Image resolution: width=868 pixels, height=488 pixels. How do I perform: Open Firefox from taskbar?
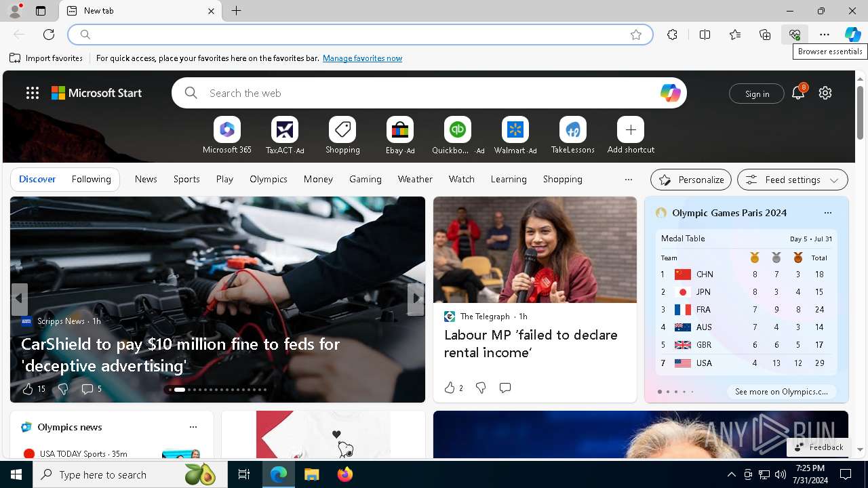[x=345, y=474]
